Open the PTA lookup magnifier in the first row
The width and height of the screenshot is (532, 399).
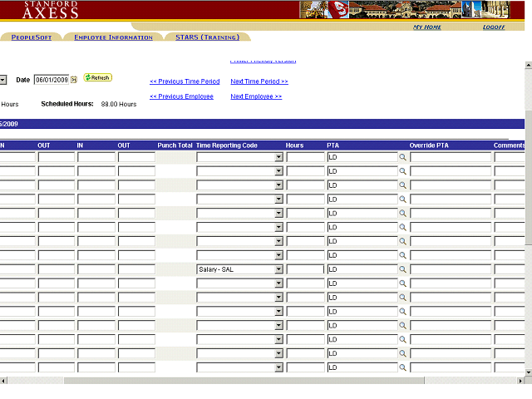point(403,157)
